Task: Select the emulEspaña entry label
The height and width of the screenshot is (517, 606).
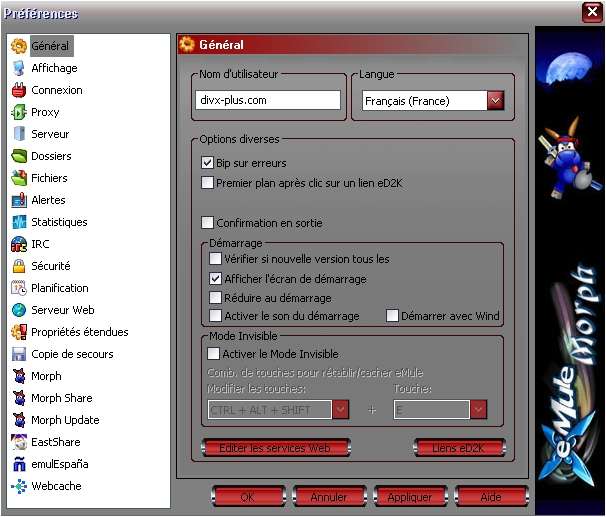Action: coord(60,464)
